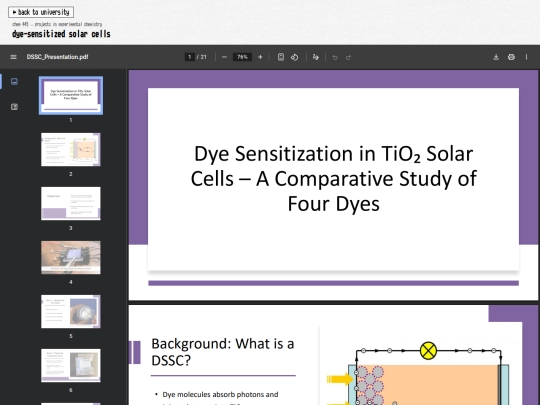Download the PDF file
The height and width of the screenshot is (405, 540).
tap(496, 57)
